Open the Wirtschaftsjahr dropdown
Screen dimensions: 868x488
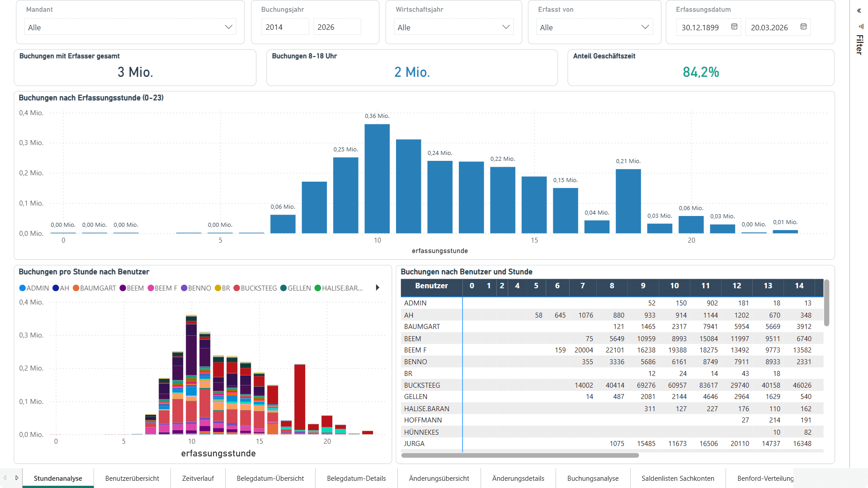click(x=453, y=27)
